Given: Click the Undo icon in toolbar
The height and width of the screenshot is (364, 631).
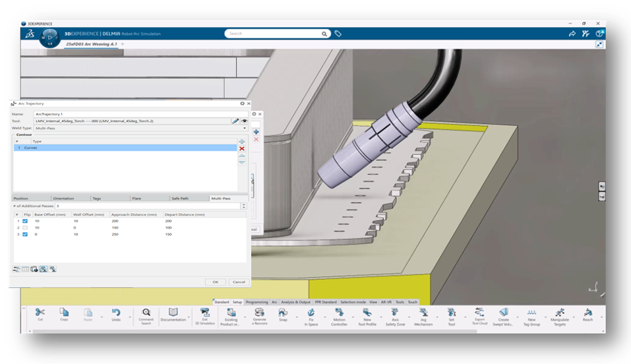Looking at the screenshot, I should 116,313.
